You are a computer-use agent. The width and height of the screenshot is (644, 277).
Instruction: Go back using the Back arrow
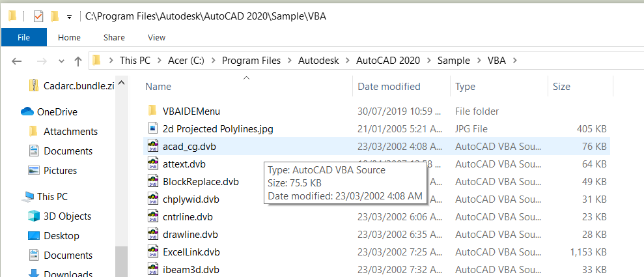tap(16, 61)
